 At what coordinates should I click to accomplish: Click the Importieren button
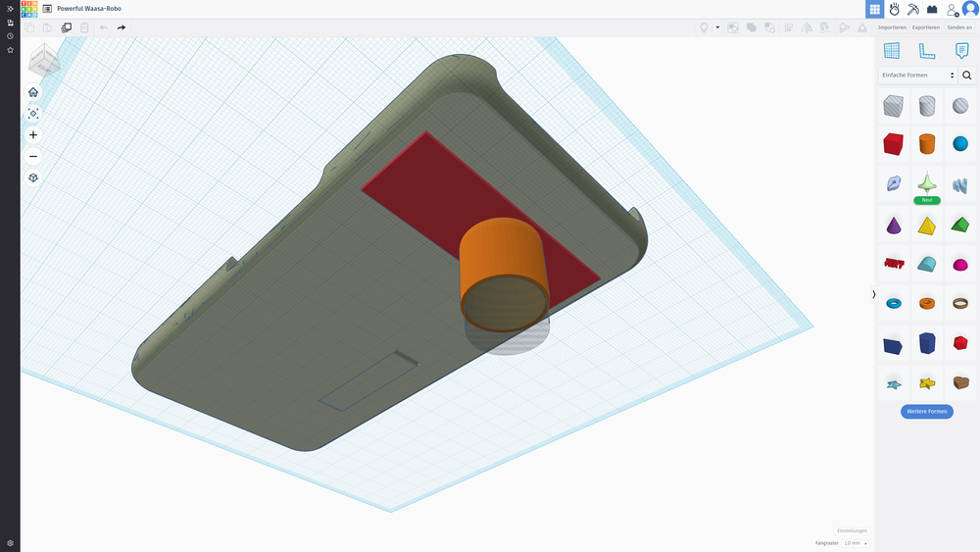click(892, 27)
